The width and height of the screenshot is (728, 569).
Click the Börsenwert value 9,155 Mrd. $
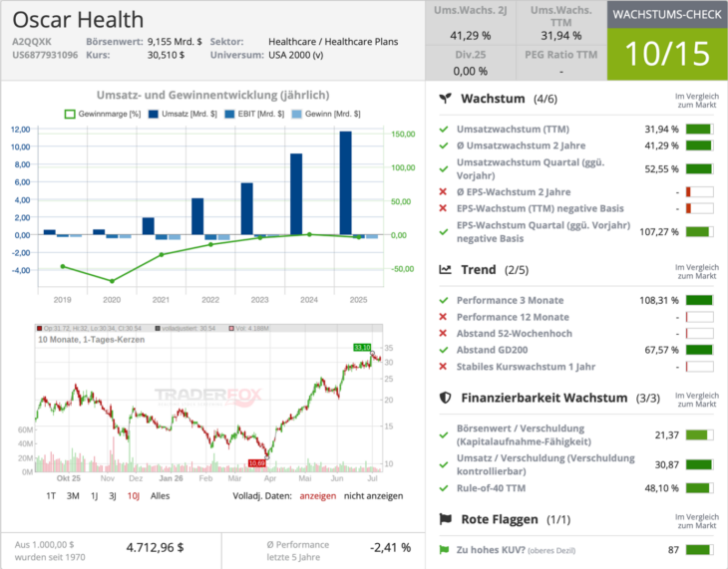tap(175, 41)
